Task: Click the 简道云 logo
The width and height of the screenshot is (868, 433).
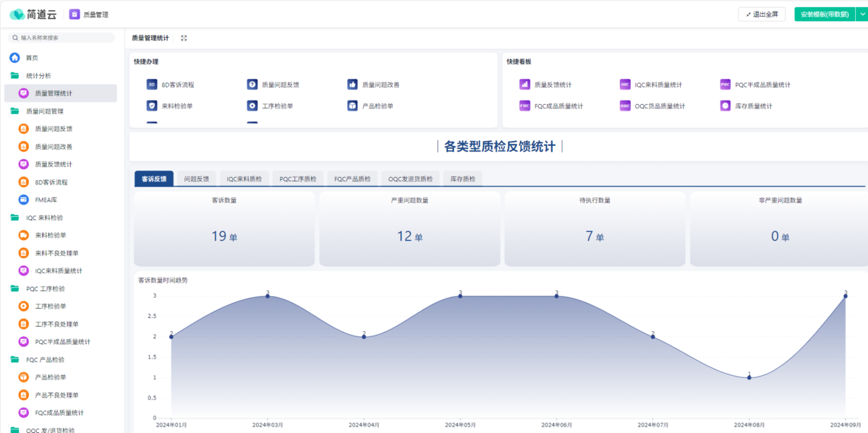Action: pos(33,14)
